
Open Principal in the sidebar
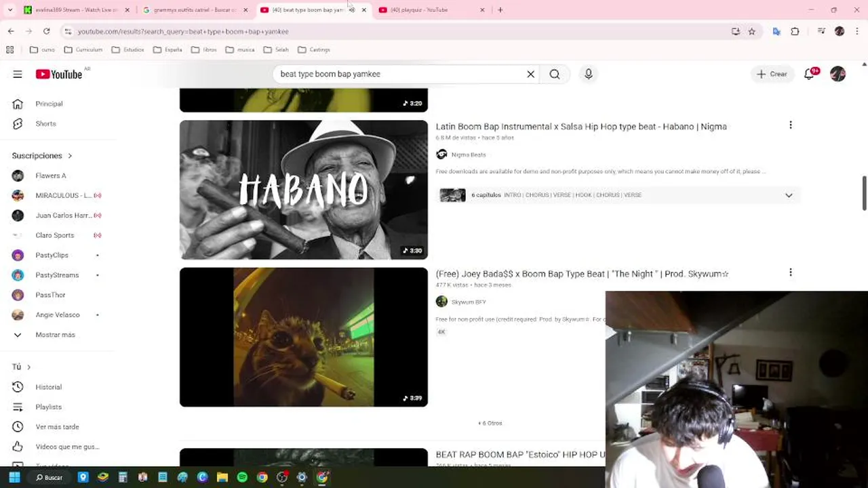pos(49,104)
